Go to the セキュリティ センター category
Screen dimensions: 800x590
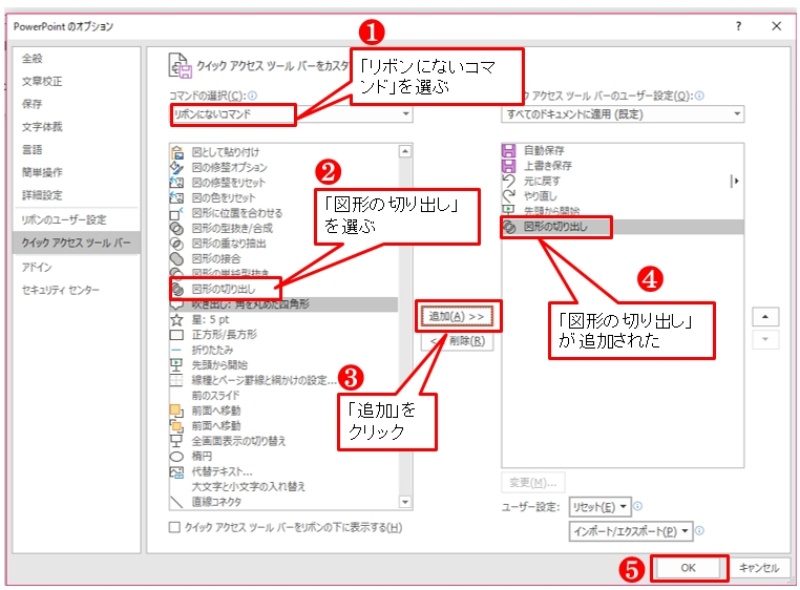(61, 290)
